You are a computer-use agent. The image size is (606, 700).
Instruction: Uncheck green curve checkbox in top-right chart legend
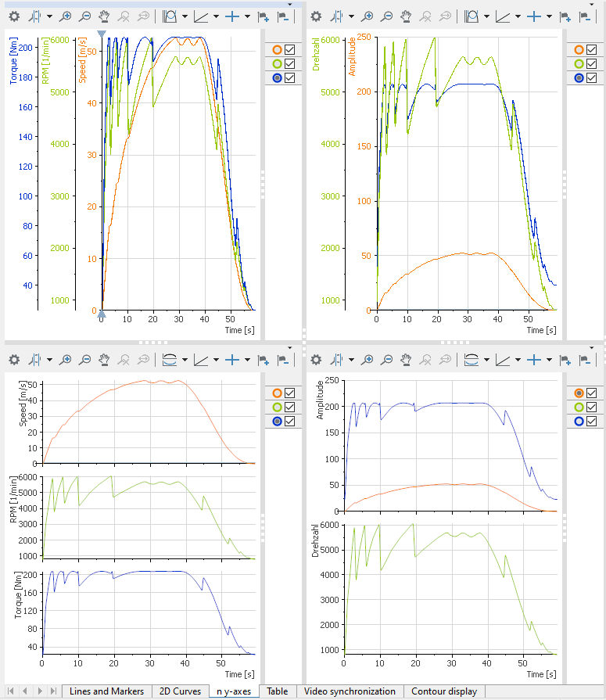[592, 63]
